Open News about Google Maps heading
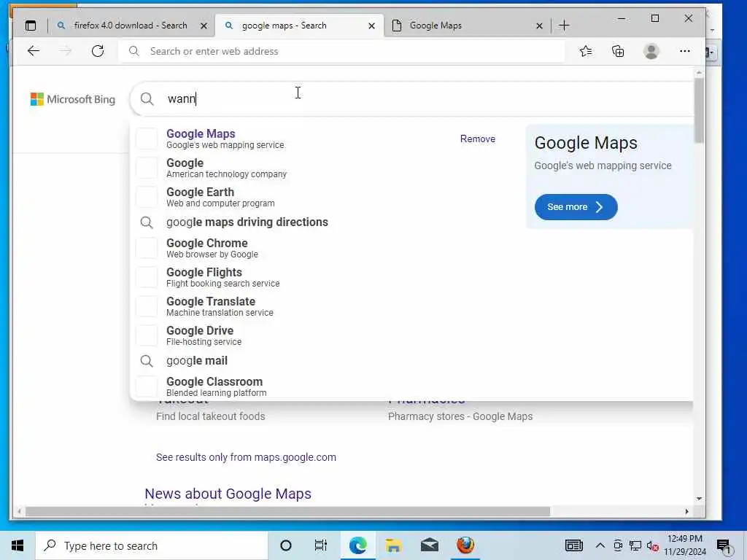This screenshot has width=747, height=560. pyautogui.click(x=228, y=494)
